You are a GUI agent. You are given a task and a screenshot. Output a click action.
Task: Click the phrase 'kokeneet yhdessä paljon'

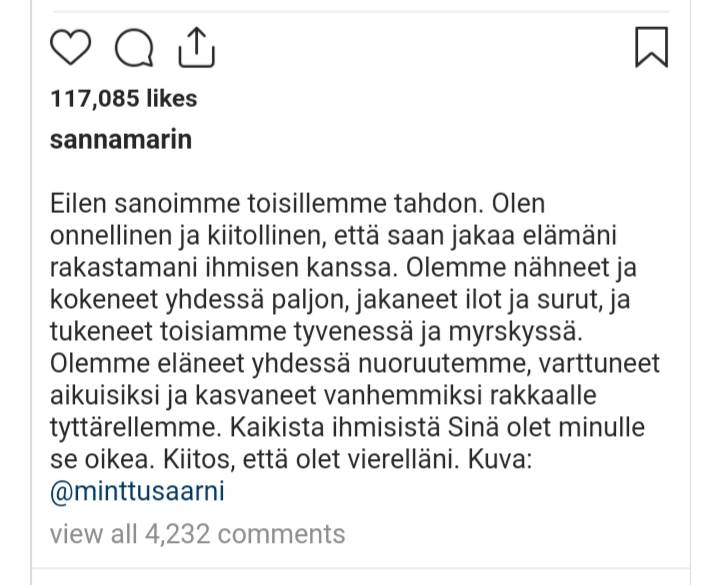tap(184, 300)
